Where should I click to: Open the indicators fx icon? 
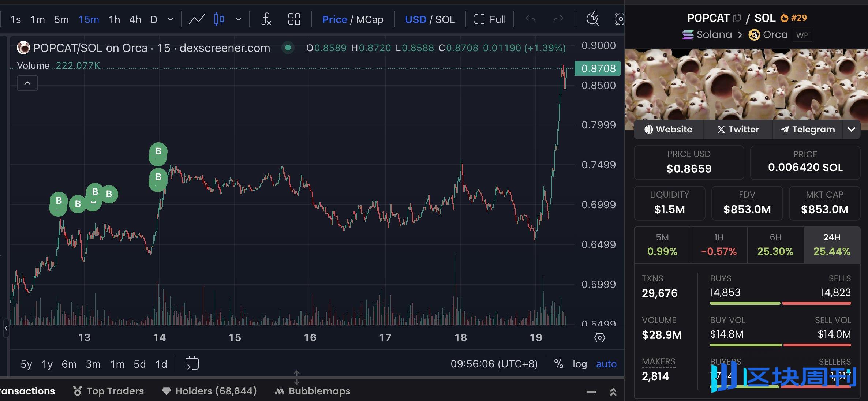pyautogui.click(x=266, y=19)
